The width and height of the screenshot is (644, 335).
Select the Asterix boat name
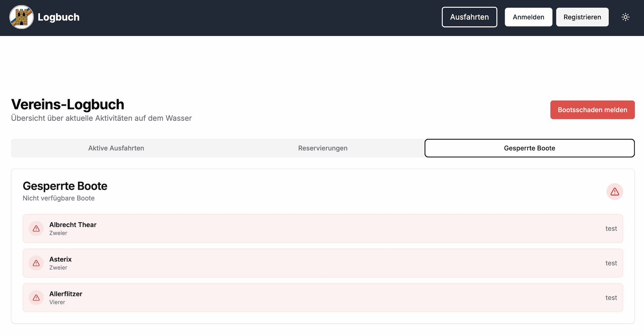click(60, 259)
